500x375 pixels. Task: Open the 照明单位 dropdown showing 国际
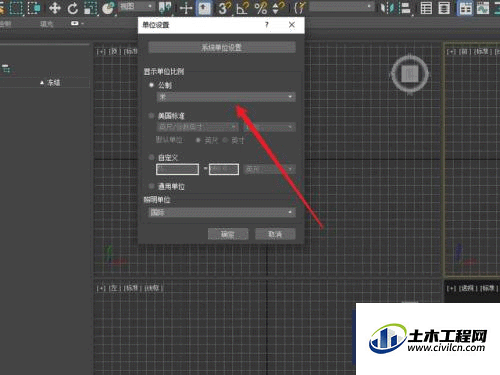222,212
